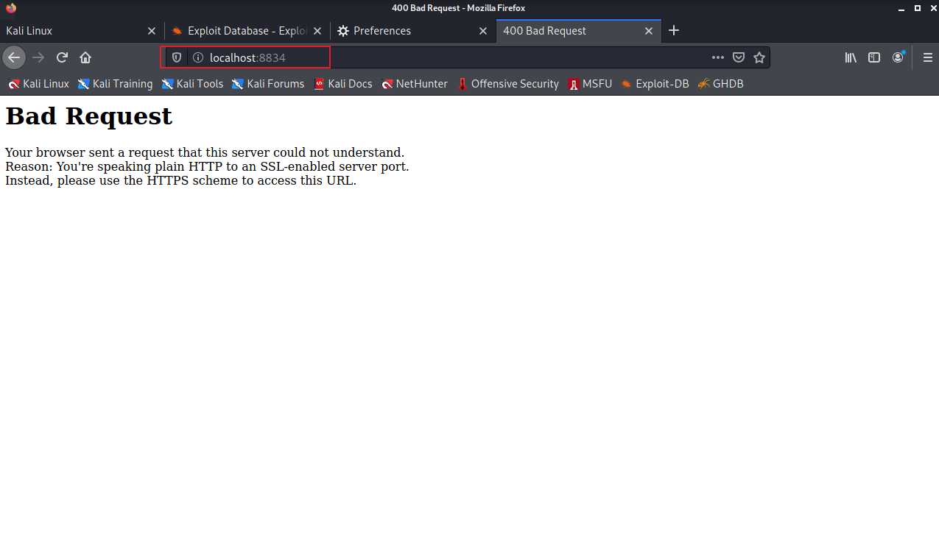
Task: Click the forward navigation arrow
Action: click(38, 57)
